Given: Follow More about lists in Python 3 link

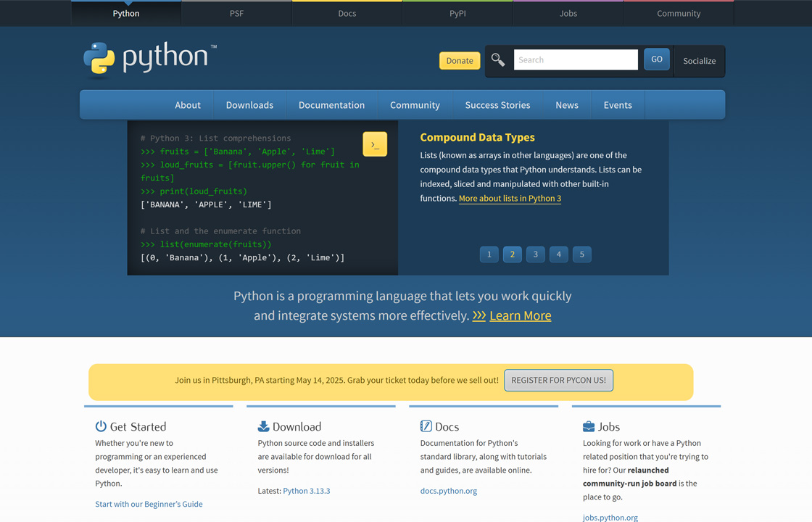Looking at the screenshot, I should [510, 199].
